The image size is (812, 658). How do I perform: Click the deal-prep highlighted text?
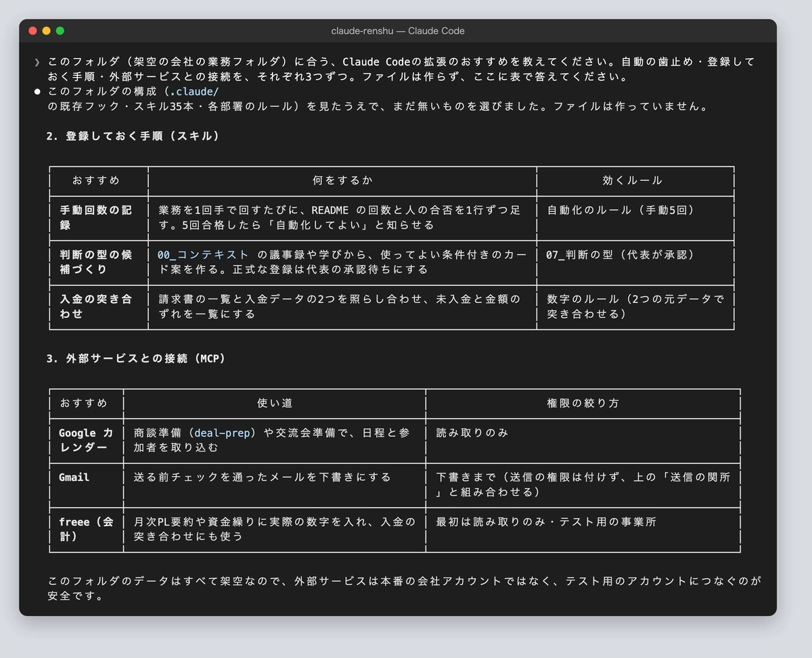pyautogui.click(x=222, y=433)
